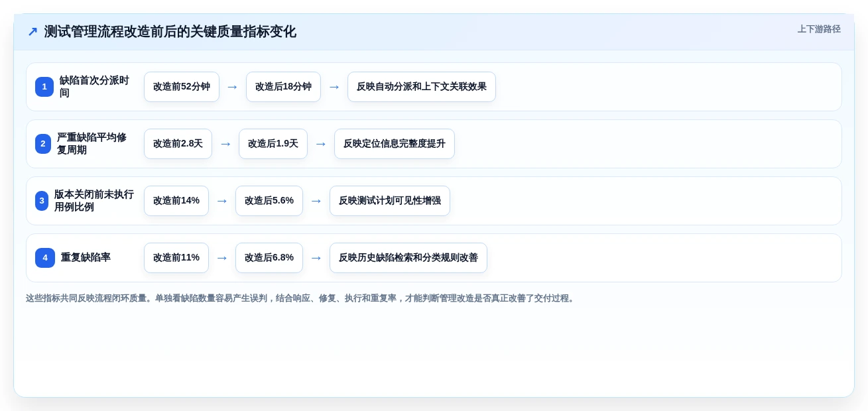Click the 改造后1.9天 chip
This screenshot has height=411, width=868.
273,144
